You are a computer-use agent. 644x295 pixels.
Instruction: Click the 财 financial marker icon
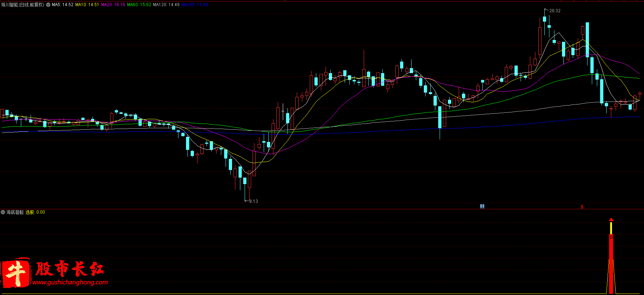tap(482, 206)
